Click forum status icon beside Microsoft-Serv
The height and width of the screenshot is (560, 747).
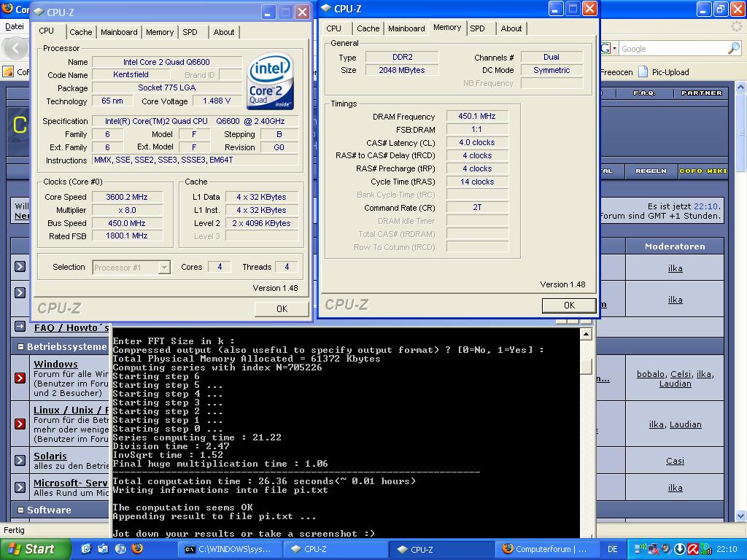coord(20,487)
